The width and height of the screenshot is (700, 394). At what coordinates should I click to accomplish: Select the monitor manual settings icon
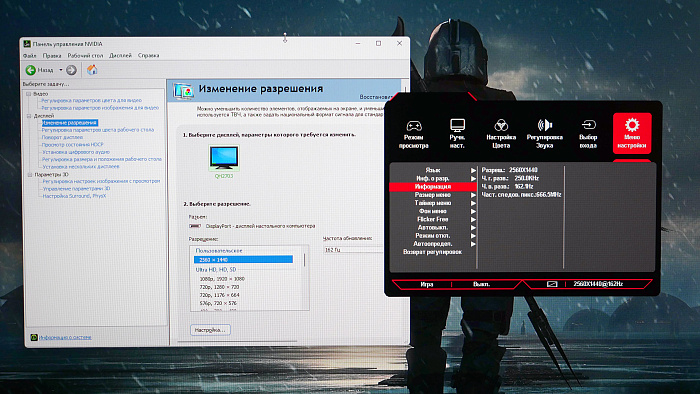[457, 125]
